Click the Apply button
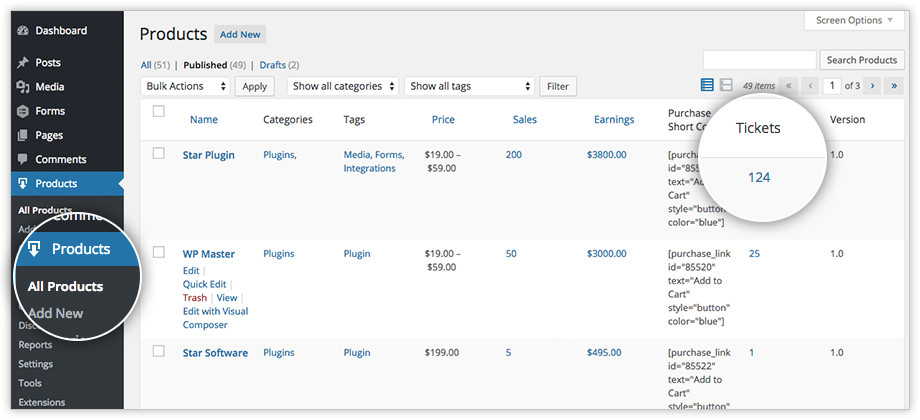 (x=255, y=86)
